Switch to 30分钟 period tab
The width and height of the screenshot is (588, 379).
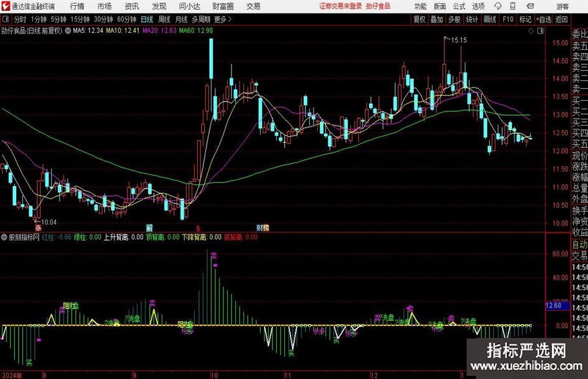click(x=103, y=19)
